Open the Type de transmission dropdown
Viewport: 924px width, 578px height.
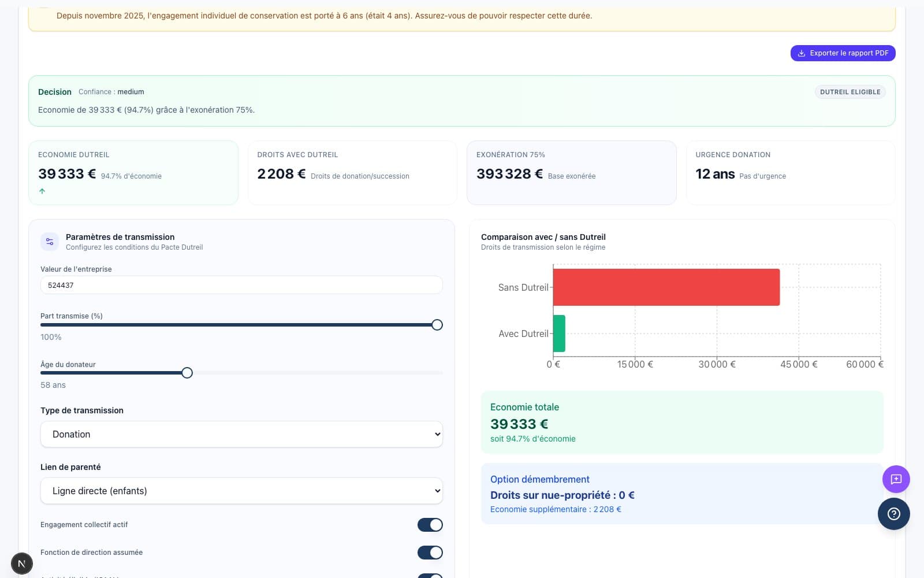point(241,434)
